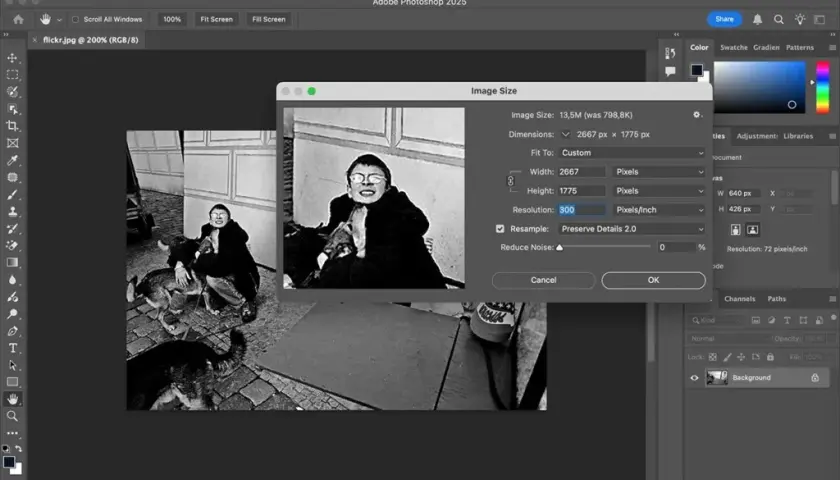Image resolution: width=840 pixels, height=480 pixels.
Task: Open the notifications bell
Action: 758,19
